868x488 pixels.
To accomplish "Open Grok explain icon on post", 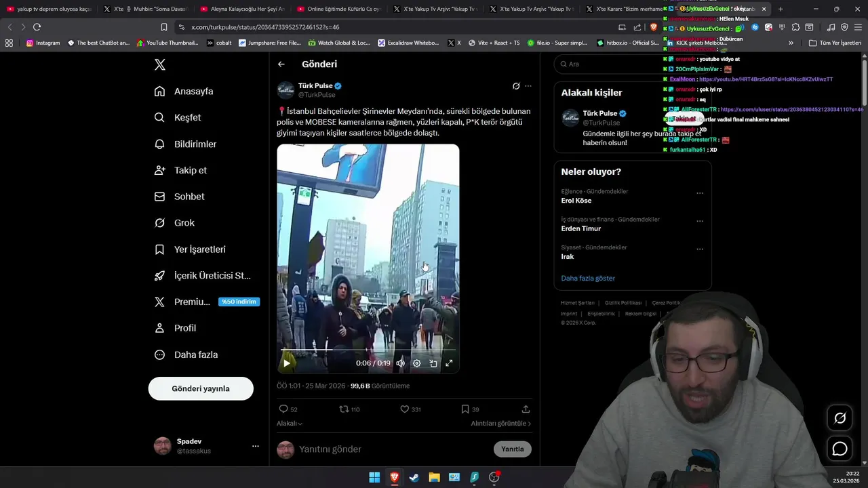I will coord(516,86).
